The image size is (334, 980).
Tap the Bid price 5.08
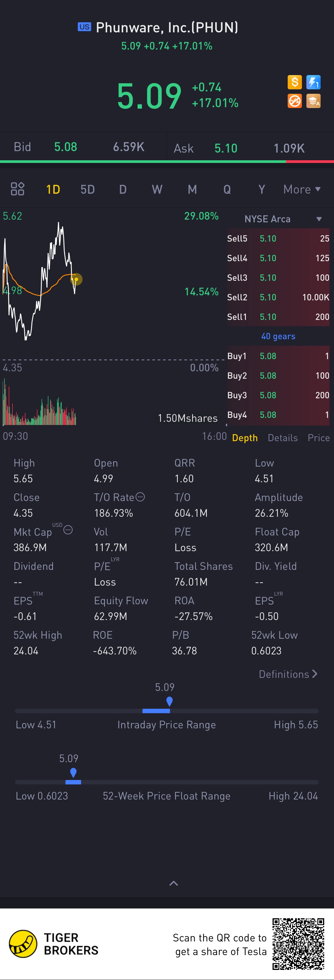click(x=65, y=147)
